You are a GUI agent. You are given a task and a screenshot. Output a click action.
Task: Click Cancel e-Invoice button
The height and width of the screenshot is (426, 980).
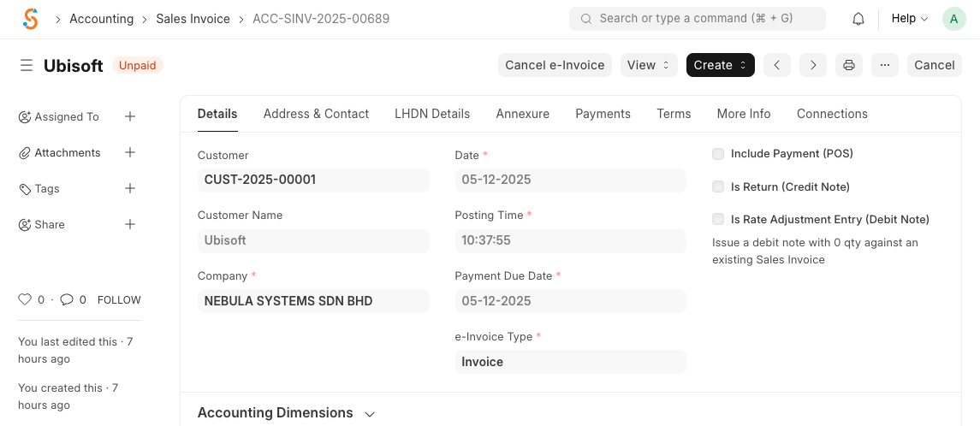pos(555,65)
